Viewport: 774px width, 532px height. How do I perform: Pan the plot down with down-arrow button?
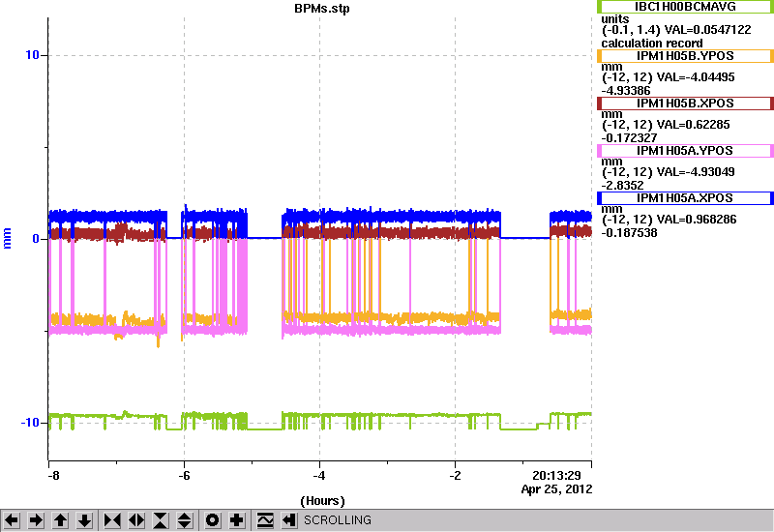[x=84, y=520]
